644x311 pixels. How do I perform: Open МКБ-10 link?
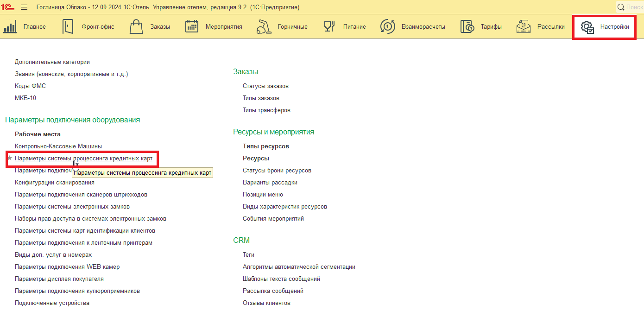(25, 98)
